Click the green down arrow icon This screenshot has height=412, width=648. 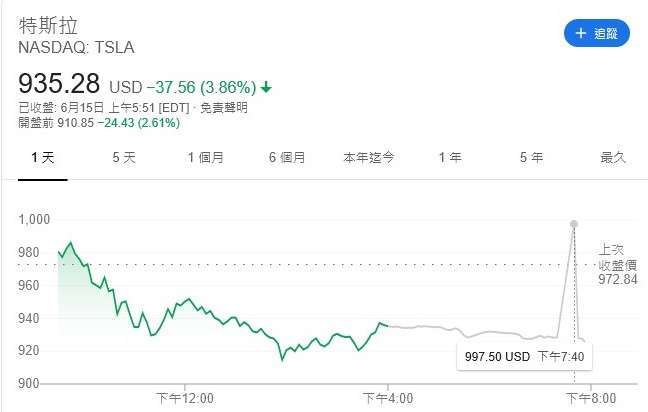(267, 87)
